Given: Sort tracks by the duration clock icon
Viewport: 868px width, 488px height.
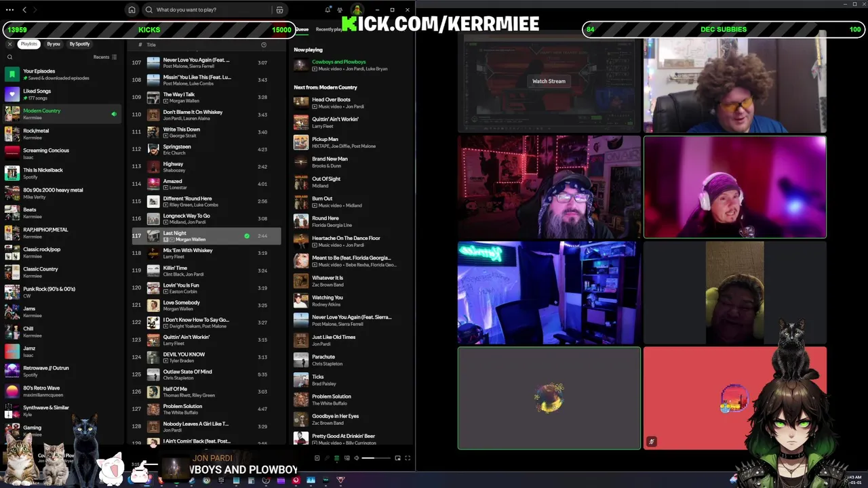Looking at the screenshot, I should pos(264,45).
